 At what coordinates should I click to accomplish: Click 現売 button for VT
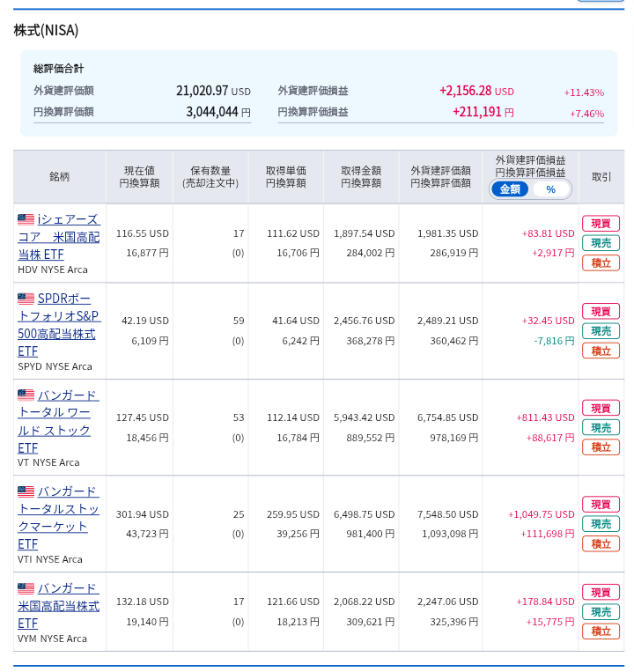tap(601, 427)
